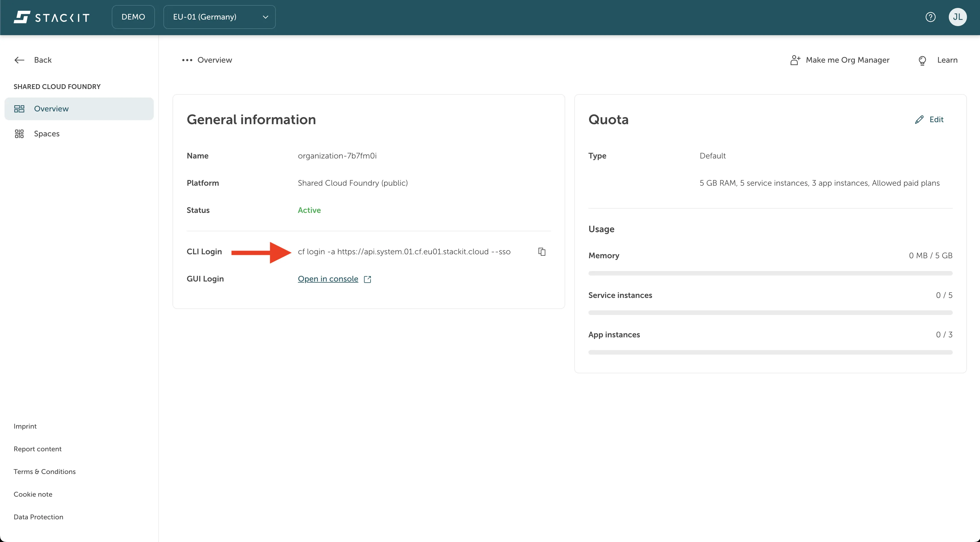Open the Terms & Conditions page

click(x=45, y=471)
